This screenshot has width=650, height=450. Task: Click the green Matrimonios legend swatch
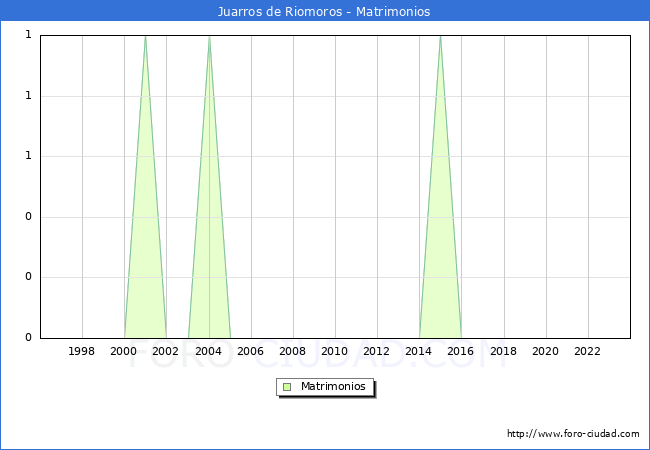pos(287,386)
